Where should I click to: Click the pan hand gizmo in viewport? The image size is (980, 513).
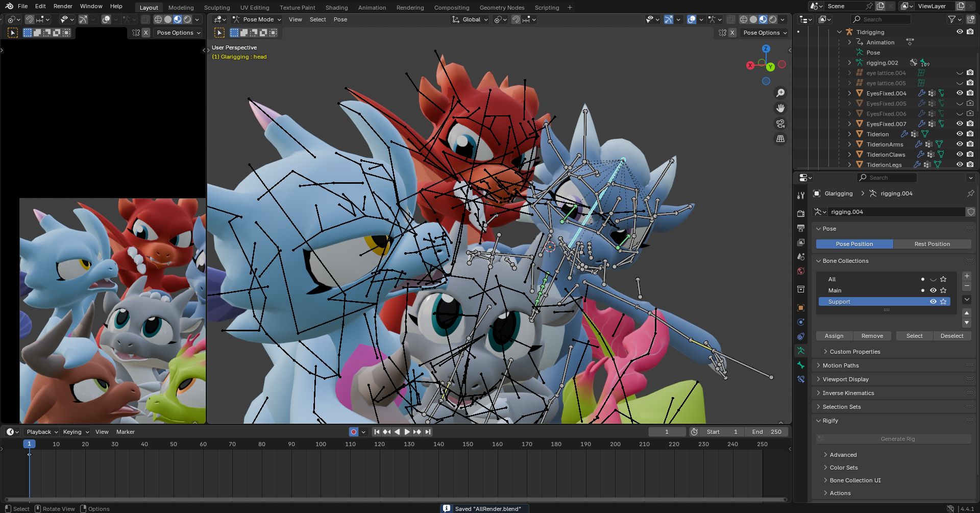pos(780,108)
